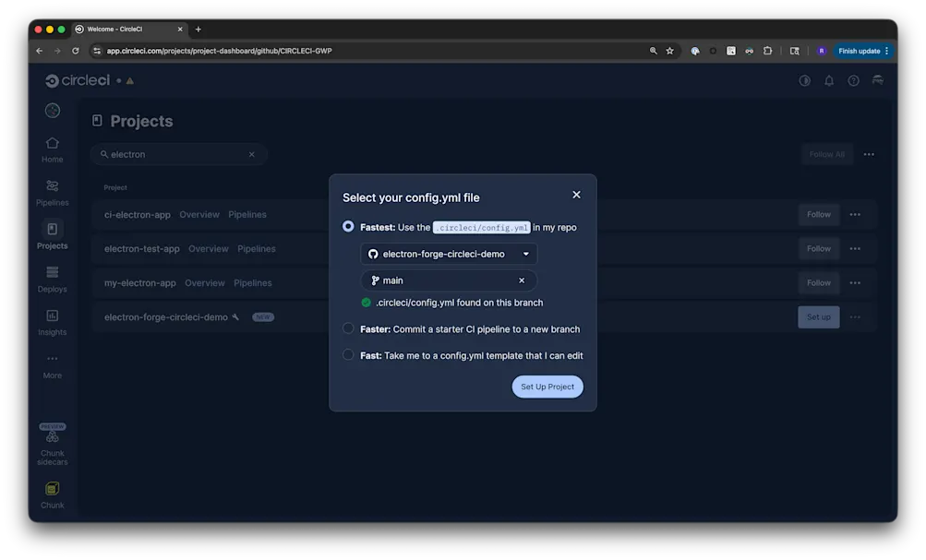
Task: Go to Home in the sidebar
Action: coord(52,149)
